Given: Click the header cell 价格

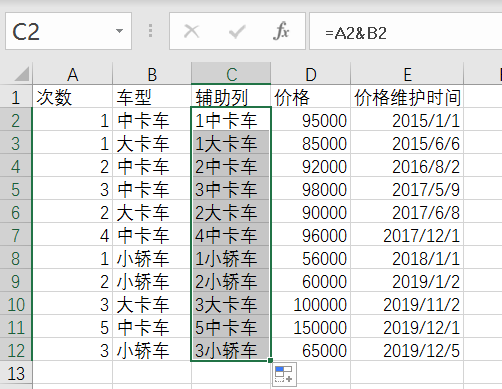Looking at the screenshot, I should (x=310, y=96).
